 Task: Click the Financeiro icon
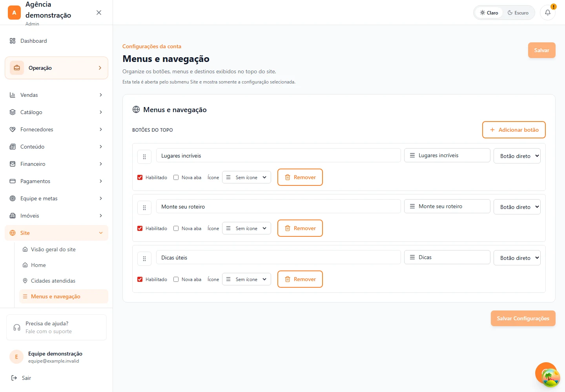click(13, 164)
